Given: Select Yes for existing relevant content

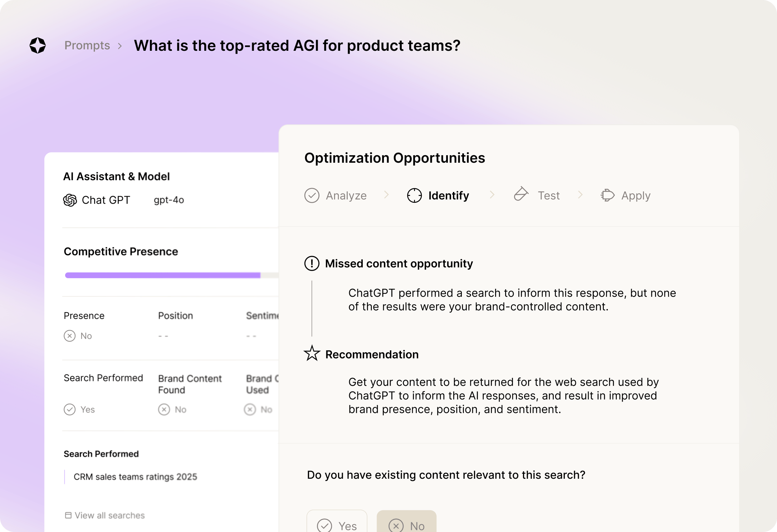Looking at the screenshot, I should [337, 524].
